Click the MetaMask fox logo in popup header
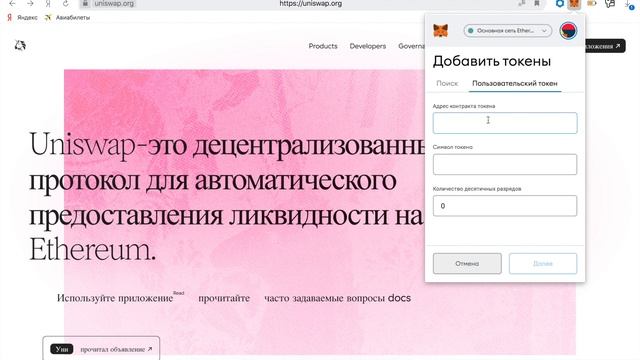 [440, 31]
